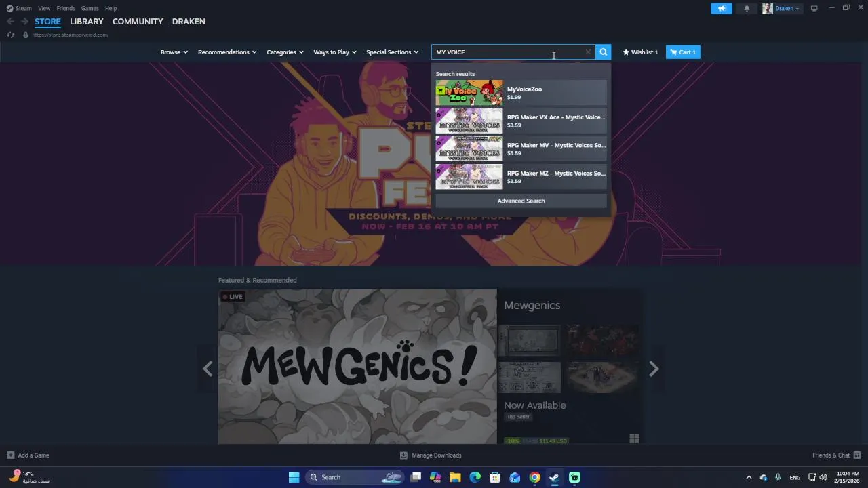Click the Advanced Search button
The image size is (868, 488).
[521, 201]
